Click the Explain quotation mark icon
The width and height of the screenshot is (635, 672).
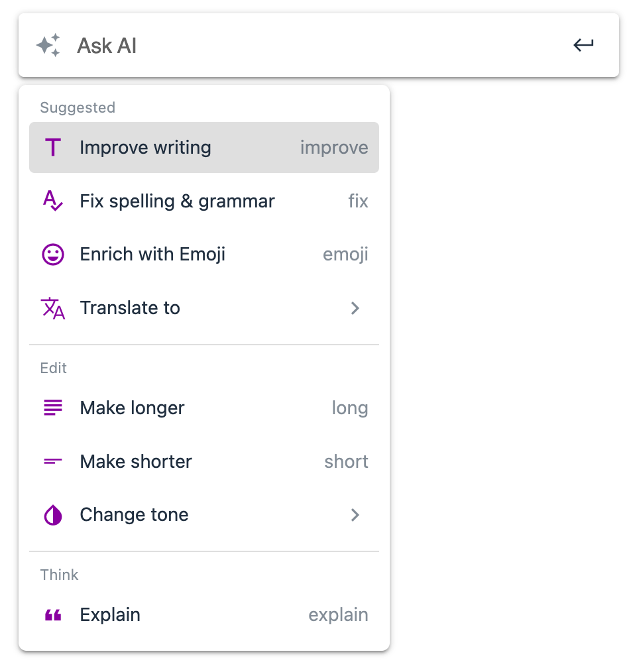pos(53,614)
